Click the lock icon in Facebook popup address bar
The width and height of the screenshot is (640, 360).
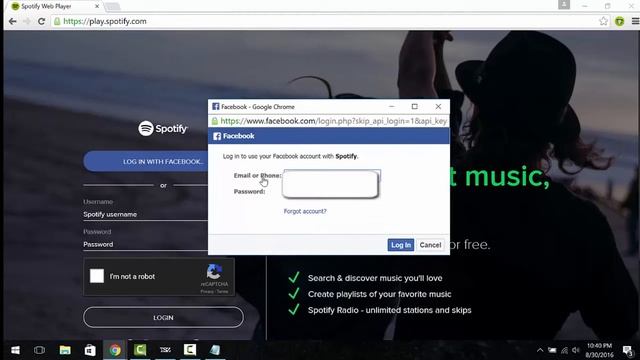215,121
